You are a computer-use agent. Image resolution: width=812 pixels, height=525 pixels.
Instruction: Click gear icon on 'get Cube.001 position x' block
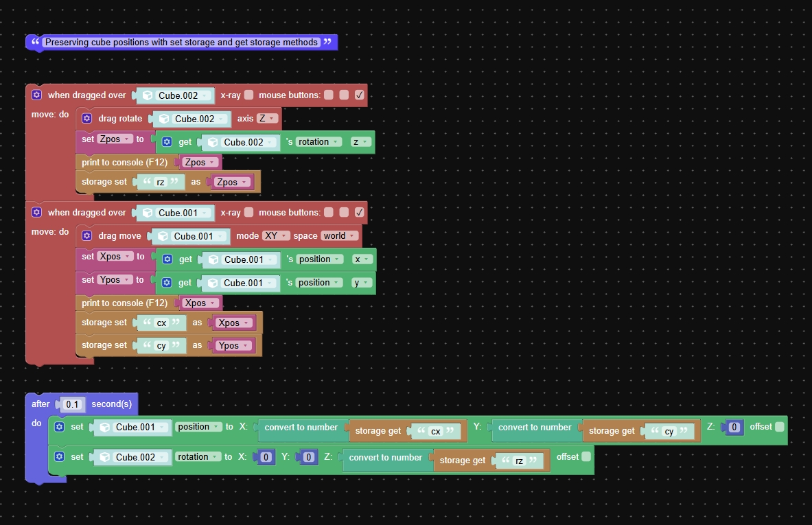(167, 259)
